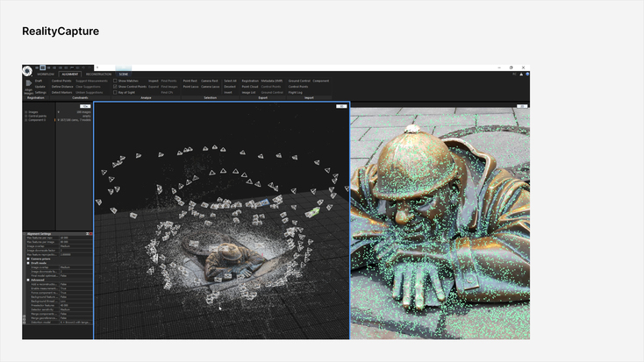Edit the Max features per image value
The image size is (644, 362).
tap(75, 242)
